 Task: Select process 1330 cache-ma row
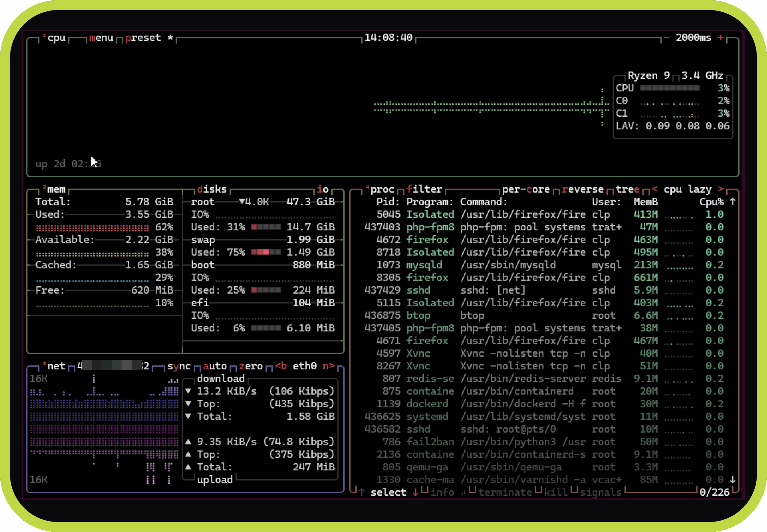pos(544,480)
